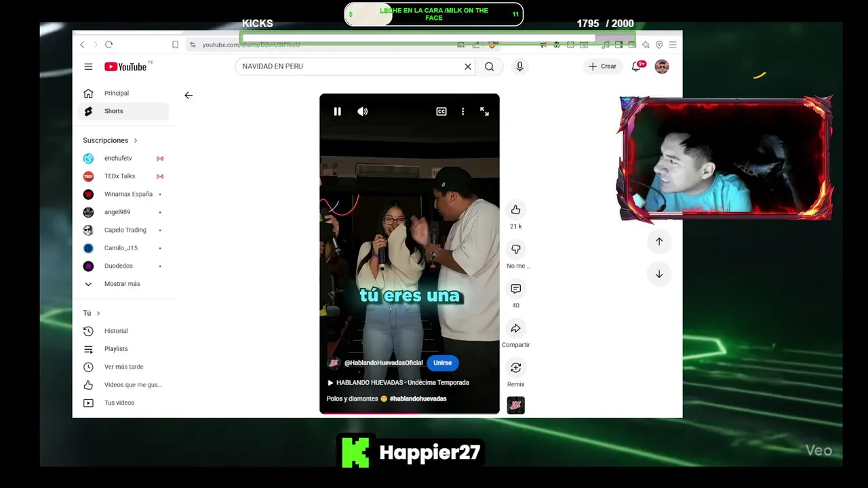Pause the Shorts video
This screenshot has height=488, width=868.
pos(337,111)
